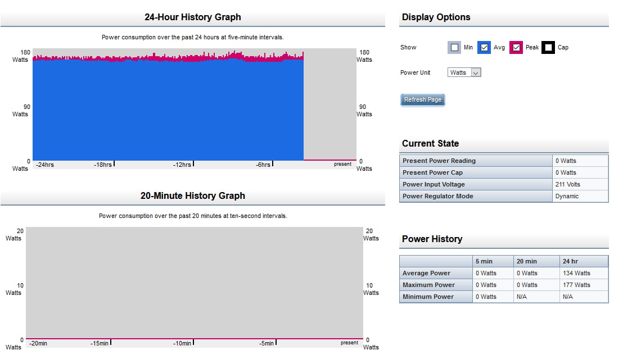Click the blue average area in the 24-hour graph

point(169,112)
